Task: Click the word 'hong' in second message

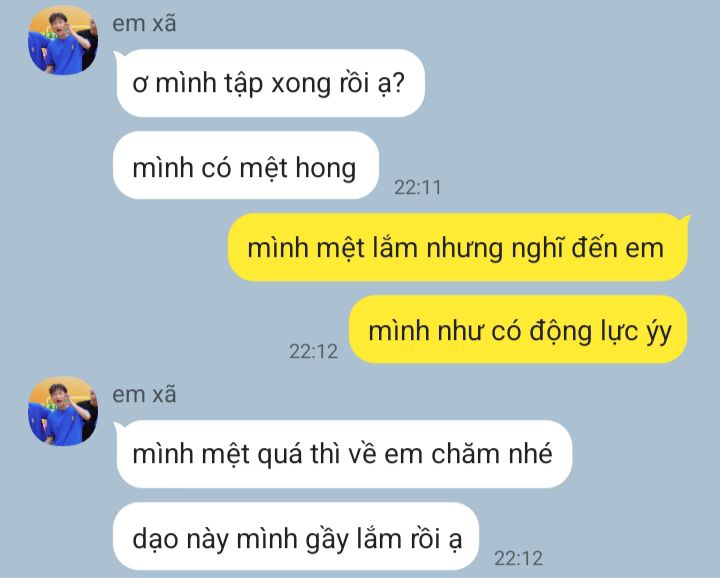Action: [x=326, y=168]
